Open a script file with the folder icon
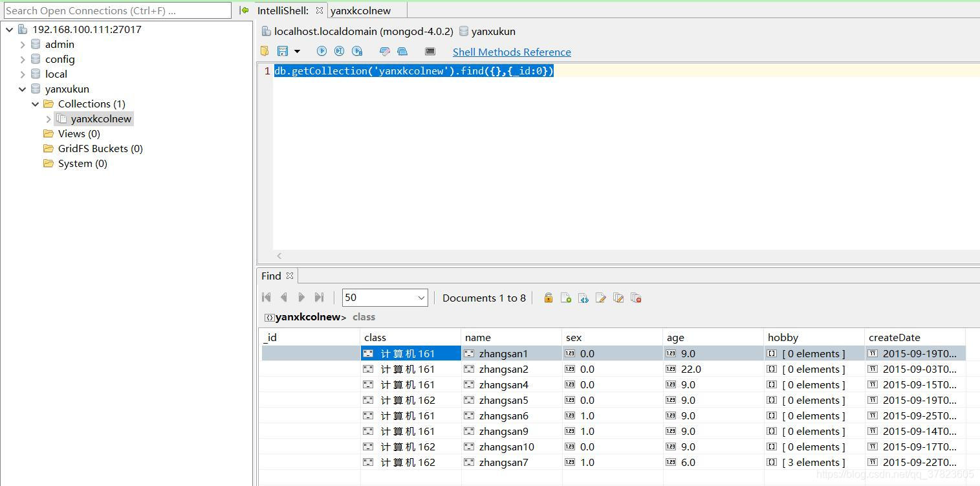Viewport: 980px width, 486px height. point(265,51)
